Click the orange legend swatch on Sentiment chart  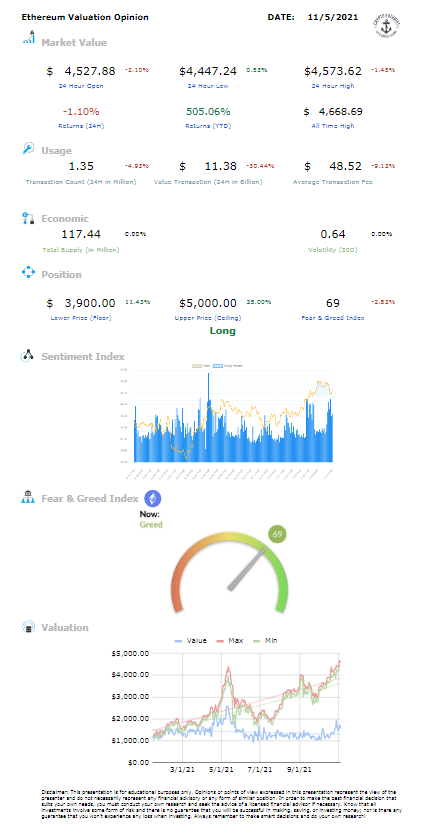[x=196, y=367]
